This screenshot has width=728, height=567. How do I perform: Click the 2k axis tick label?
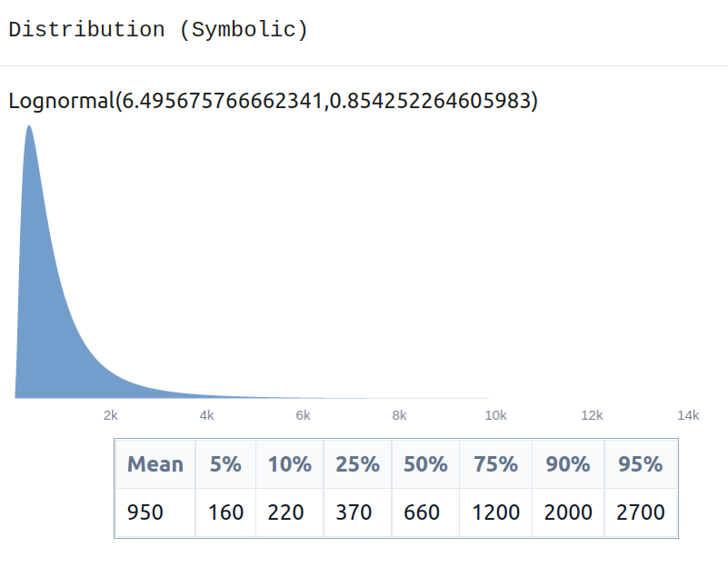tap(111, 415)
